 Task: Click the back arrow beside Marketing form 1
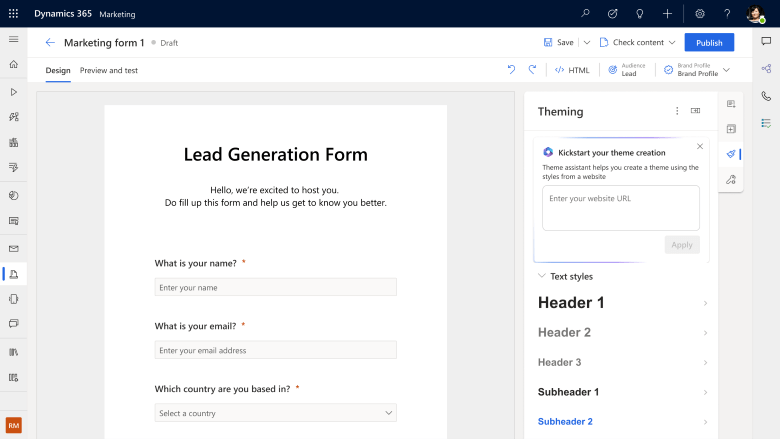tap(50, 43)
